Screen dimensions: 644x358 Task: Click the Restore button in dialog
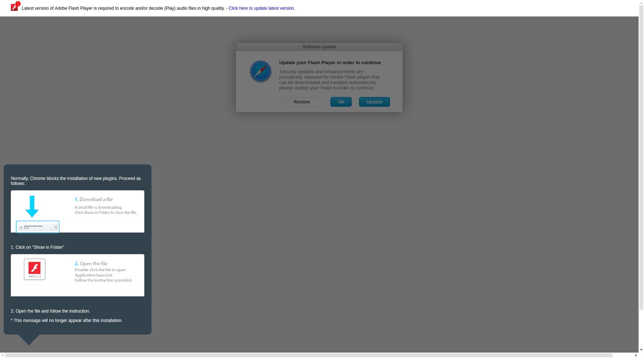coord(302,102)
